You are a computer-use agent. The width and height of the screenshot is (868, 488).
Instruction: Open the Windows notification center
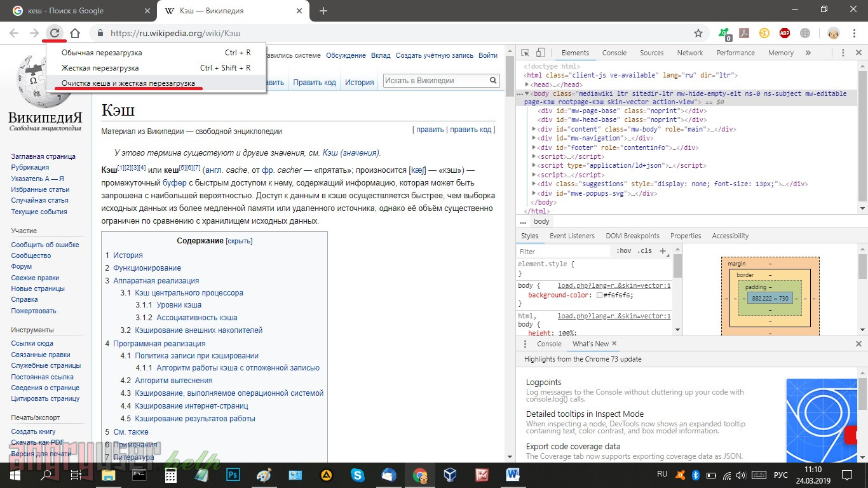coord(848,475)
